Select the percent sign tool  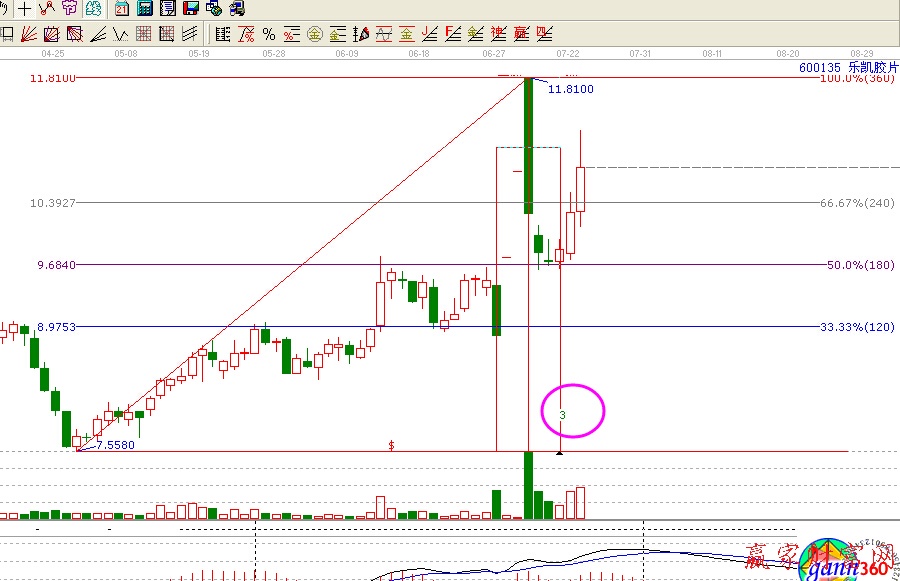point(268,34)
